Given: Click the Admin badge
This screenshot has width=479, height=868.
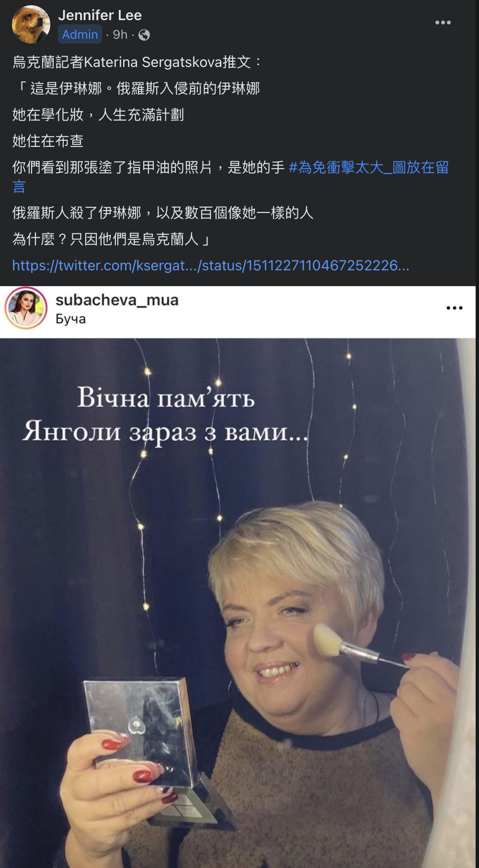Looking at the screenshot, I should (80, 34).
